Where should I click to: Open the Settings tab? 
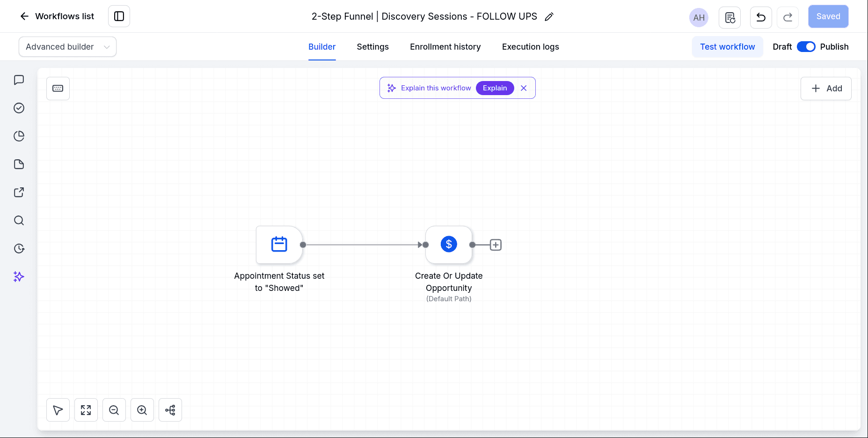click(372, 47)
